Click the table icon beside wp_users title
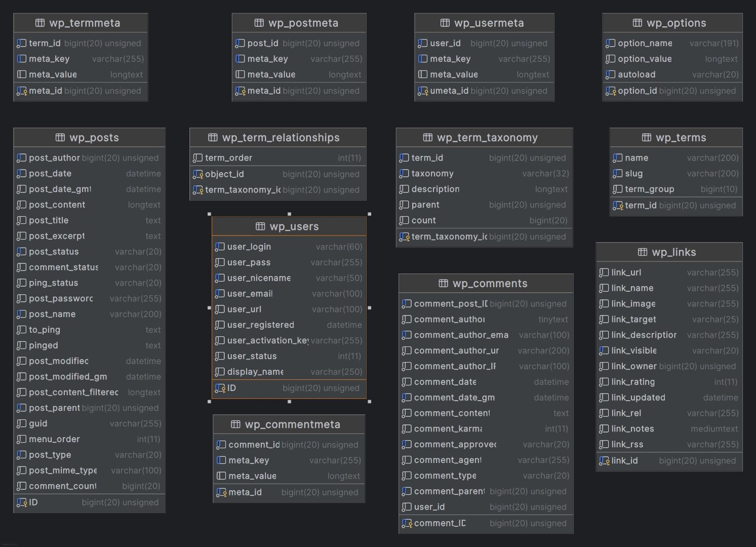Viewport: 756px width, 547px height. tap(260, 226)
